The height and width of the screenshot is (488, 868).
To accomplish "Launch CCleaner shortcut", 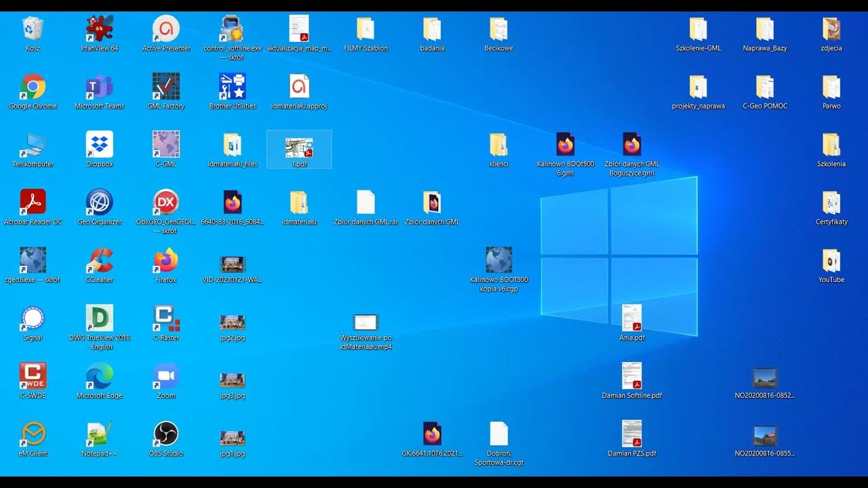I will [x=100, y=260].
